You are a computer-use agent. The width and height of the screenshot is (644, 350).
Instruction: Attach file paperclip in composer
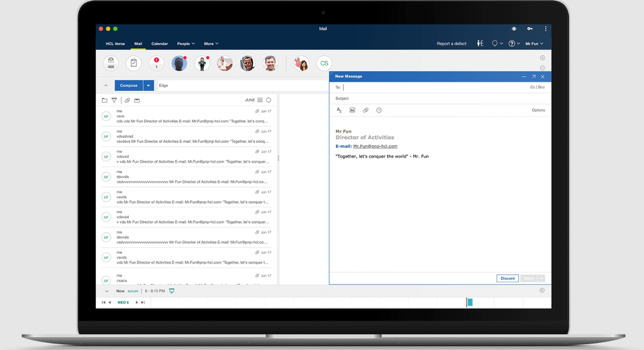coord(366,110)
